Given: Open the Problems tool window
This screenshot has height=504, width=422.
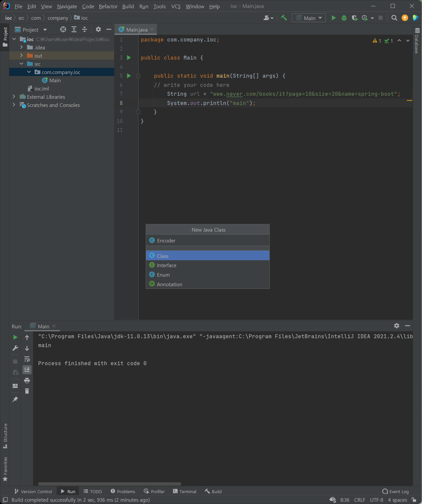Looking at the screenshot, I should 123,491.
